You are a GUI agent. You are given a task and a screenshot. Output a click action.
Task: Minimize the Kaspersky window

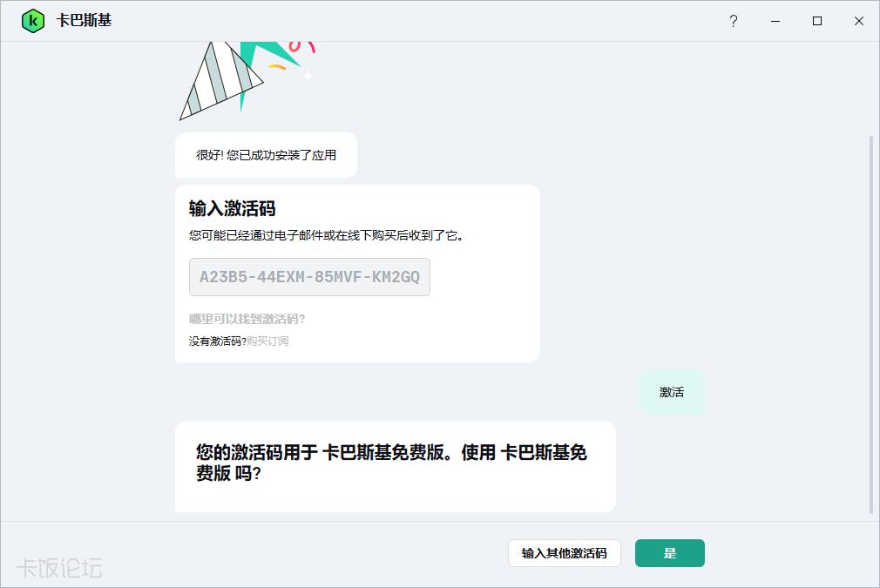click(x=775, y=21)
